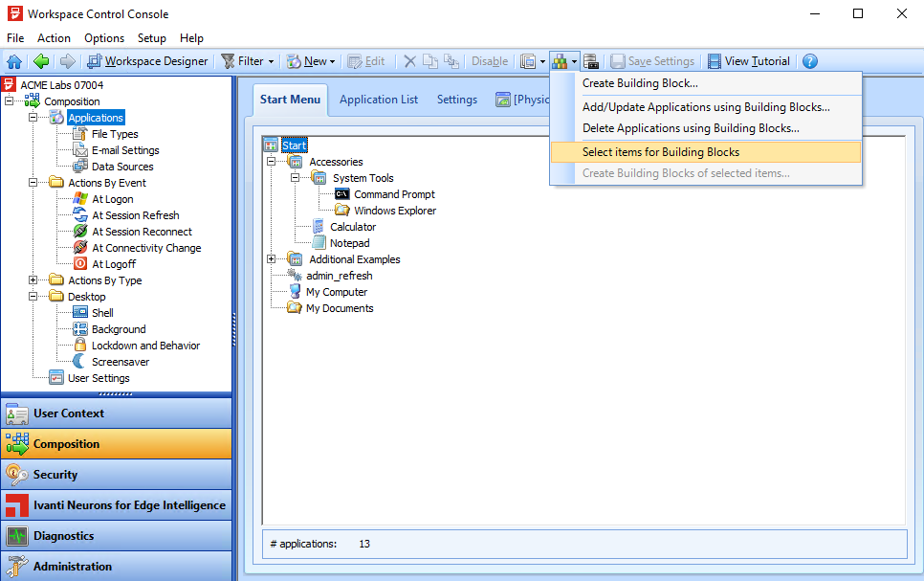This screenshot has height=581, width=924.
Task: Collapse the Desktop tree node
Action: [x=33, y=297]
